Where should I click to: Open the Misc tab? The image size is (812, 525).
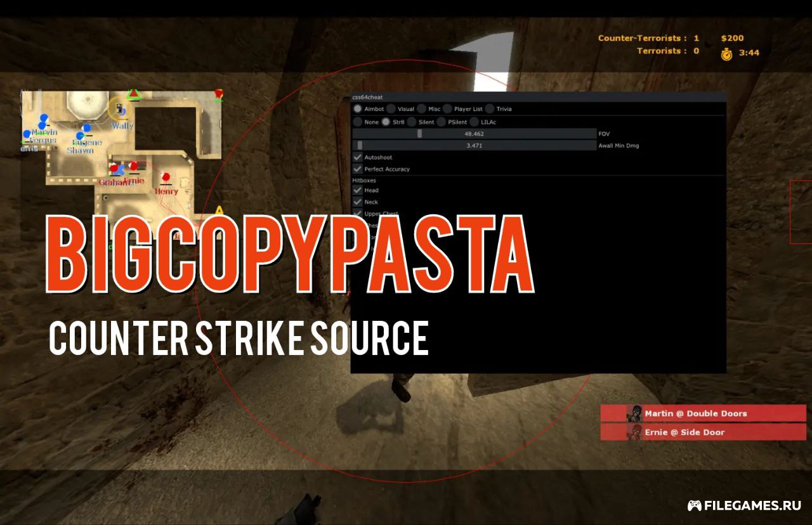(422, 109)
